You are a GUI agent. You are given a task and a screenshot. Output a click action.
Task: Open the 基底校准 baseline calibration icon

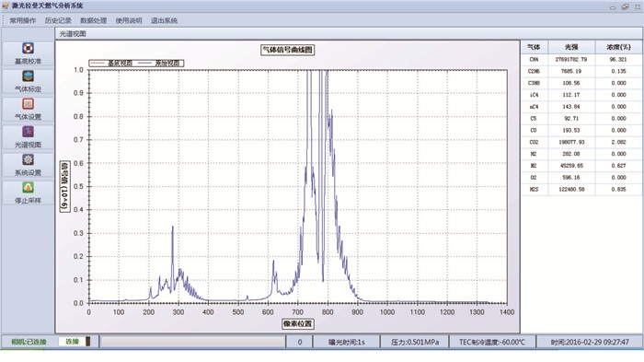pyautogui.click(x=28, y=49)
